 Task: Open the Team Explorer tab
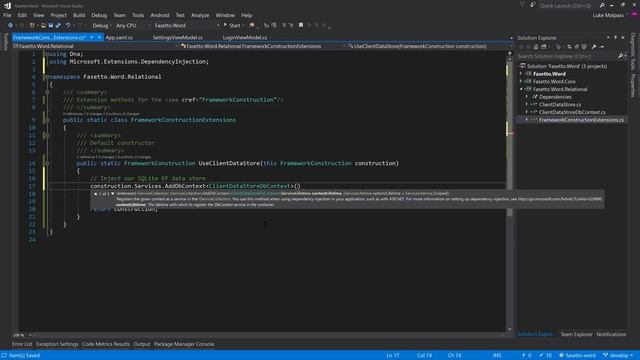click(x=576, y=334)
